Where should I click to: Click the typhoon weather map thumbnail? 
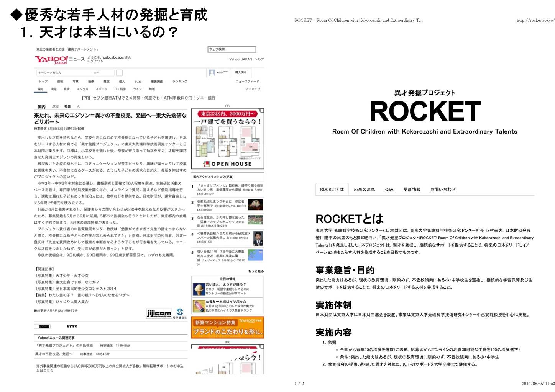coord(255,255)
